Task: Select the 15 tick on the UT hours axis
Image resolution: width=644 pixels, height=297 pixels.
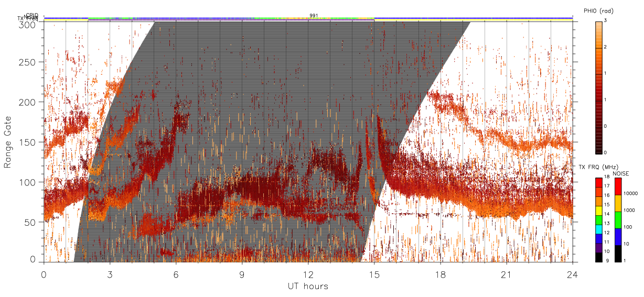Action: coord(374,274)
